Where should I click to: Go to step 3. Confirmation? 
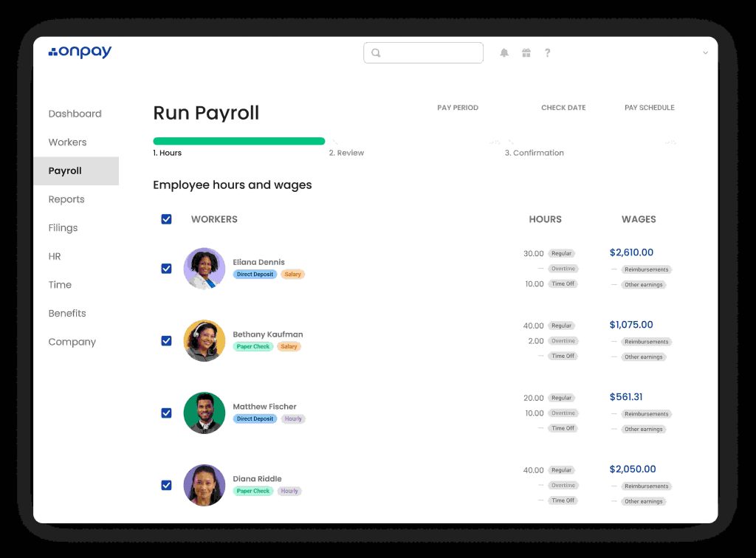[x=535, y=153]
